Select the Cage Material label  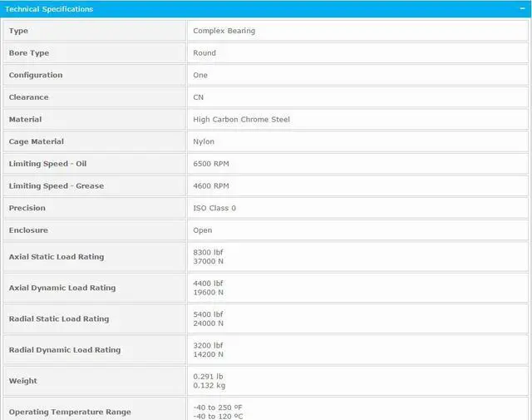click(x=37, y=141)
